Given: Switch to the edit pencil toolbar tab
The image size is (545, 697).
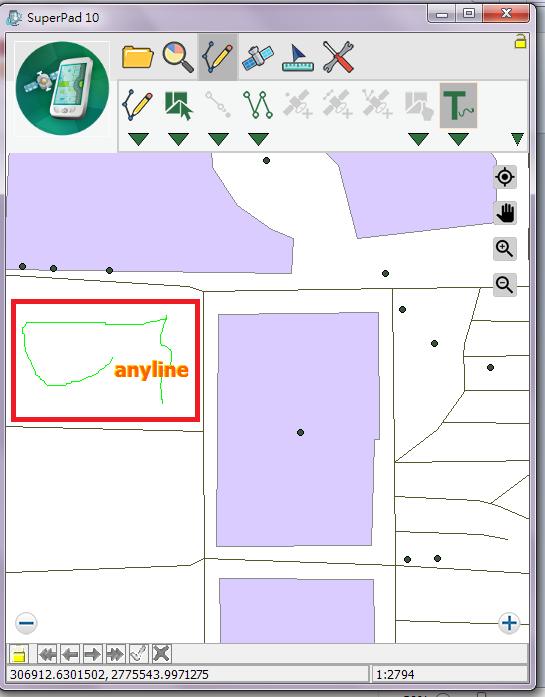Looking at the screenshot, I should (x=217, y=57).
